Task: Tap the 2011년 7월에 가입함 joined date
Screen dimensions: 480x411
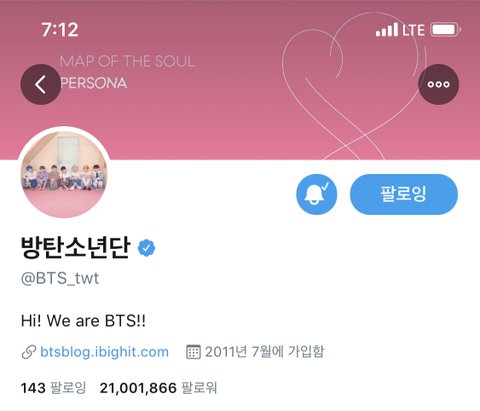Action: pyautogui.click(x=264, y=352)
